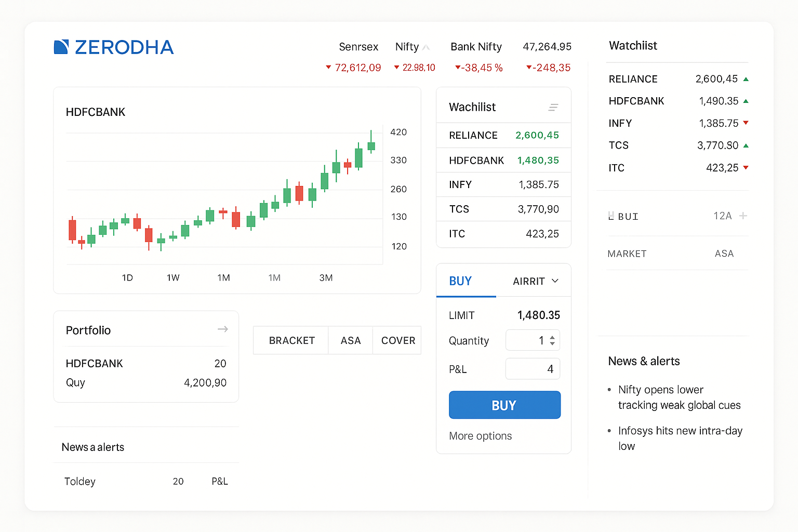
Task: Click the chevron icon beside Nifty
Action: click(426, 48)
